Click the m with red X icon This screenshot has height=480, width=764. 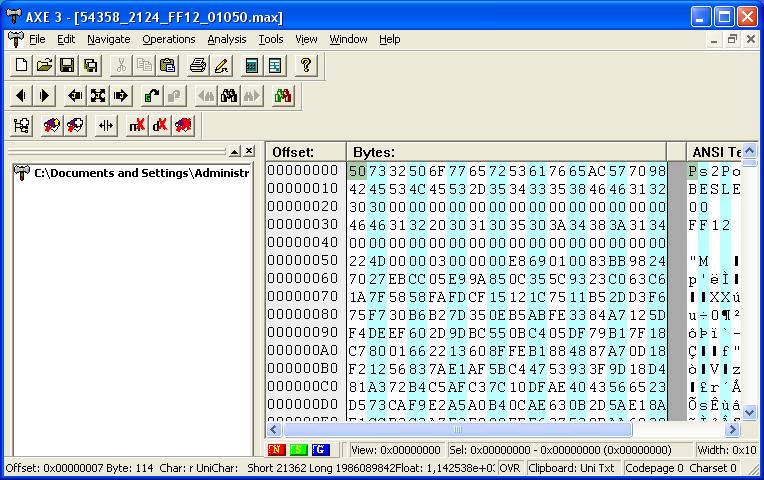point(137,126)
